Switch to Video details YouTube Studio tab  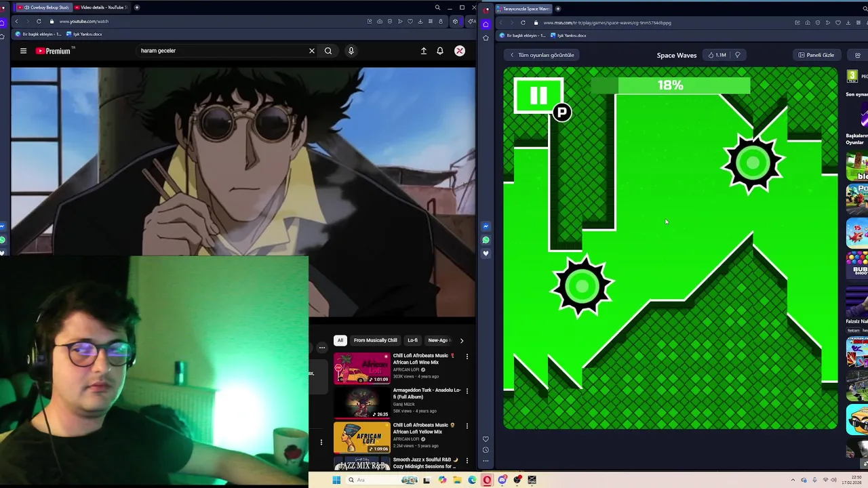pos(102,7)
